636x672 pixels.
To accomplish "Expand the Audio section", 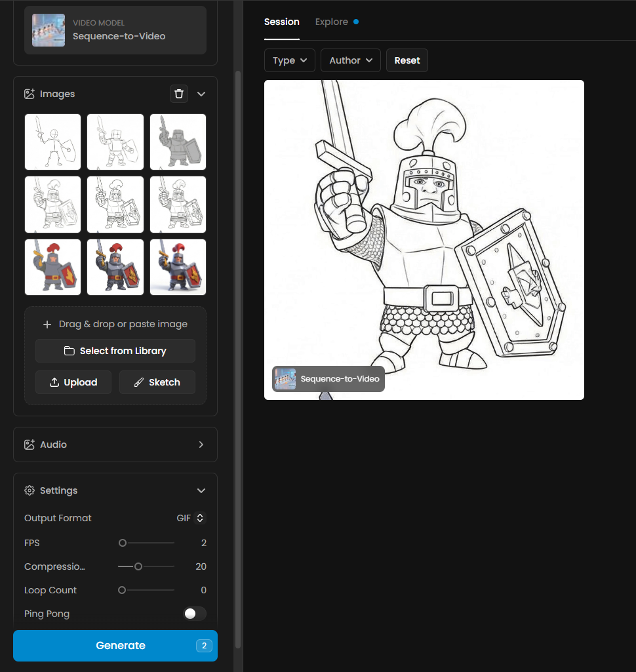I will [x=201, y=445].
